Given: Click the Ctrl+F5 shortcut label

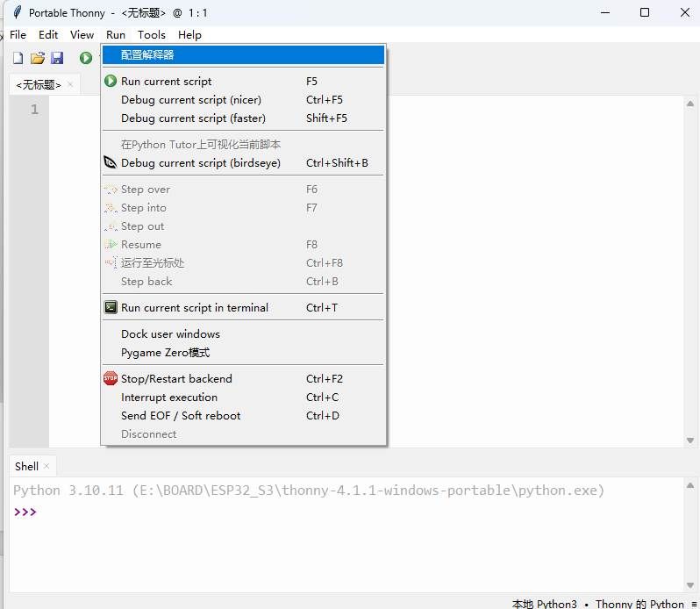Looking at the screenshot, I should click(x=325, y=99).
